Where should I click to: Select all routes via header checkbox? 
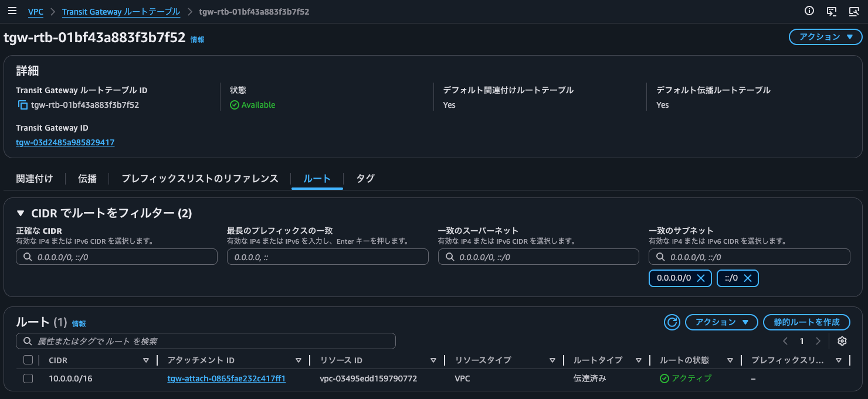28,360
